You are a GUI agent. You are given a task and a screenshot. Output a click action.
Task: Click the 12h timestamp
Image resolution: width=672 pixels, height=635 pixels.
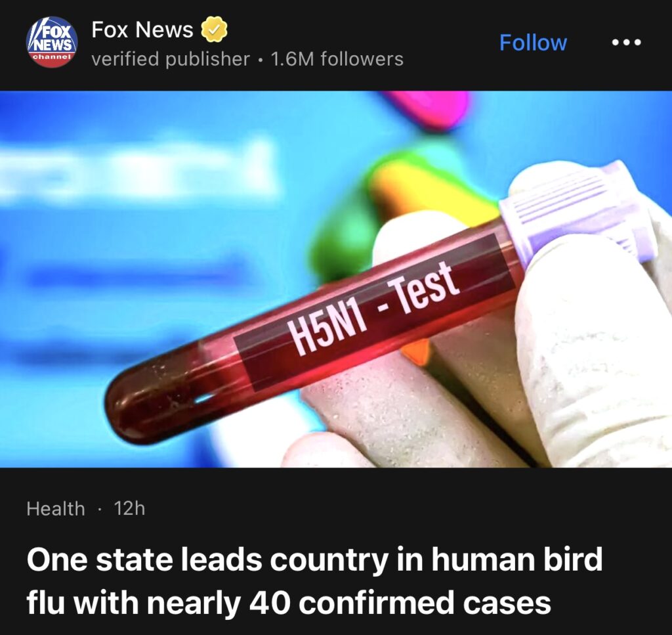click(129, 508)
